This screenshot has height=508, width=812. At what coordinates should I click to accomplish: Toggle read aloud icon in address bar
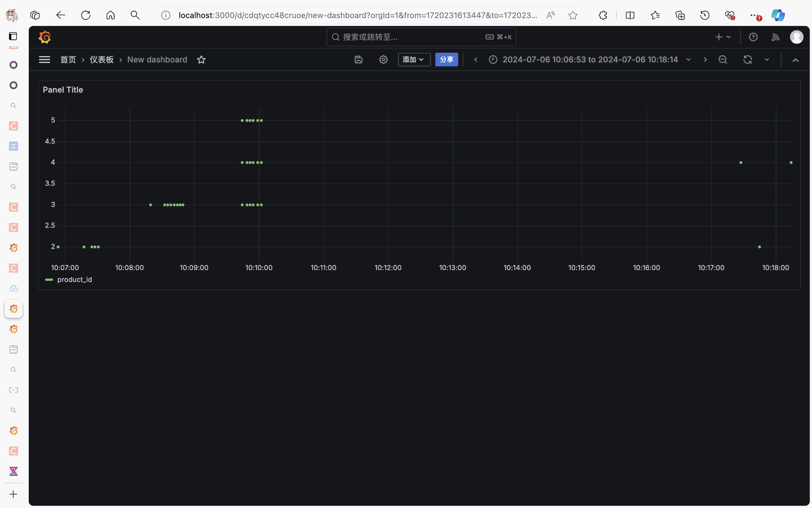(x=551, y=15)
